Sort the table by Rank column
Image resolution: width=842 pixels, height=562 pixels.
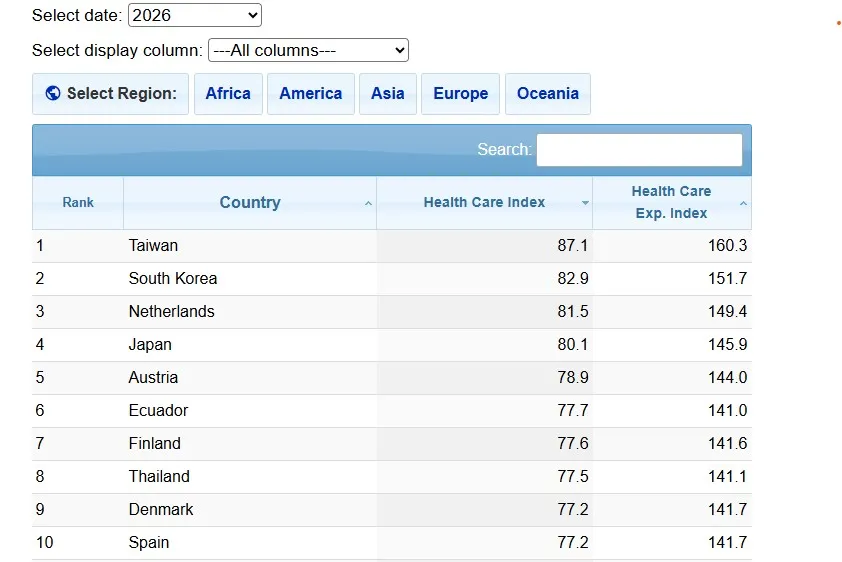pos(78,202)
